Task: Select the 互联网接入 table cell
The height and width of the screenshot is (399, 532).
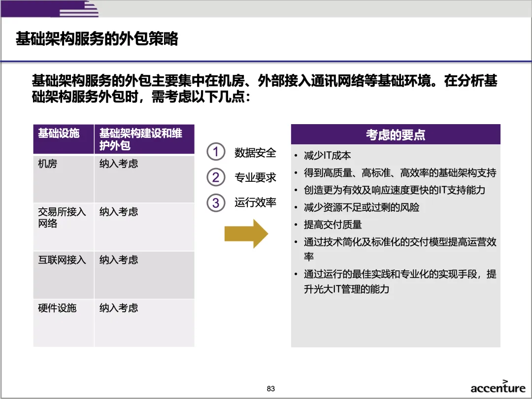Action: tap(64, 275)
